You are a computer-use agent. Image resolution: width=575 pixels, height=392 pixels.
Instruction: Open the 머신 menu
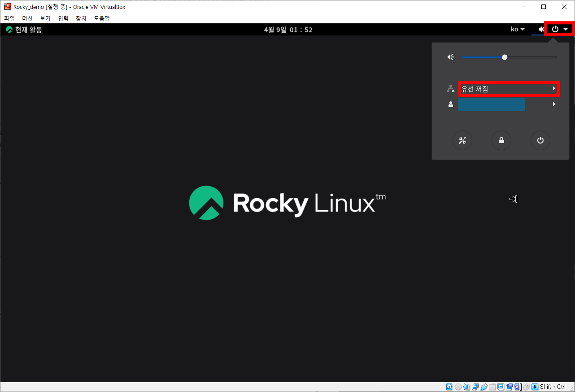[x=27, y=18]
